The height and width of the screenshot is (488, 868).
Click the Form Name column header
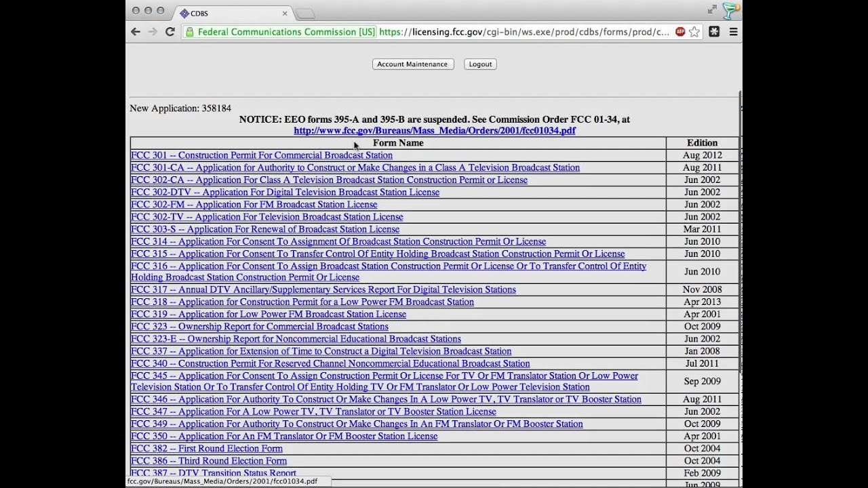tap(398, 143)
